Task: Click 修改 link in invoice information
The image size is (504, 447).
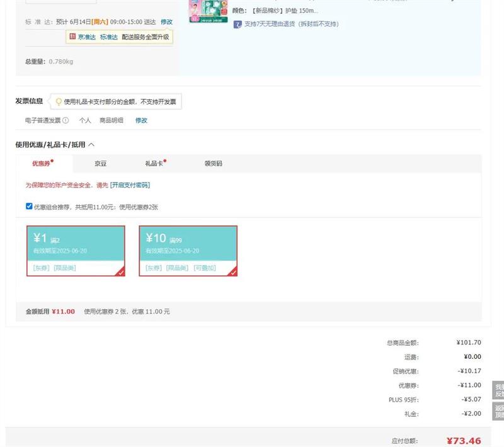Action: 141,120
